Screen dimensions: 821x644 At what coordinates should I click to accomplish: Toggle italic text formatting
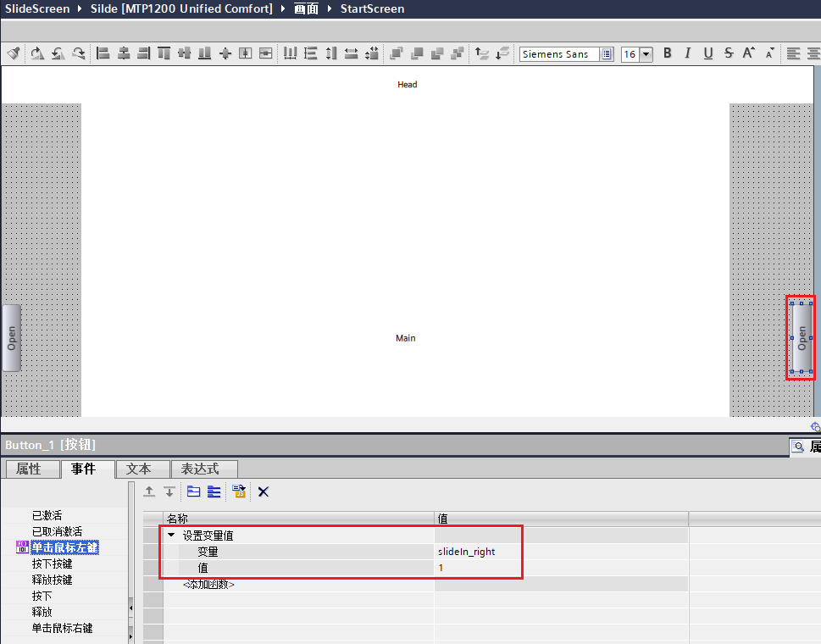pyautogui.click(x=687, y=53)
